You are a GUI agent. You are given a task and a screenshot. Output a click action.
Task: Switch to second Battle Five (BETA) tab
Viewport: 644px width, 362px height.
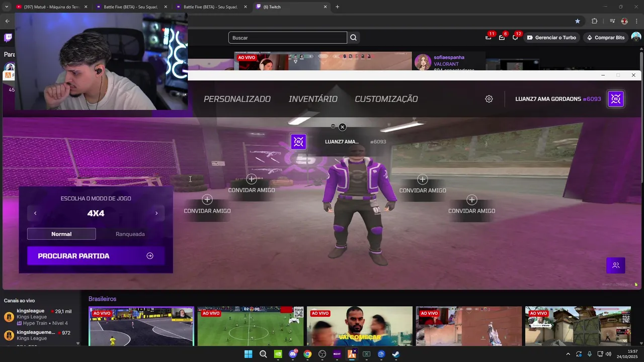click(x=211, y=7)
